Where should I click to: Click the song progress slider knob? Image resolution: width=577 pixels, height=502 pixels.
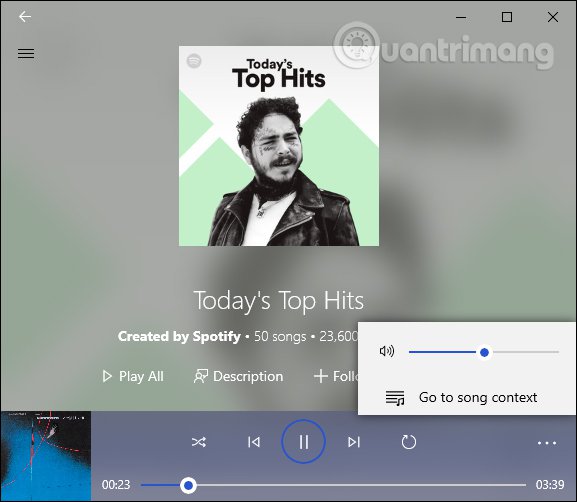point(188,485)
